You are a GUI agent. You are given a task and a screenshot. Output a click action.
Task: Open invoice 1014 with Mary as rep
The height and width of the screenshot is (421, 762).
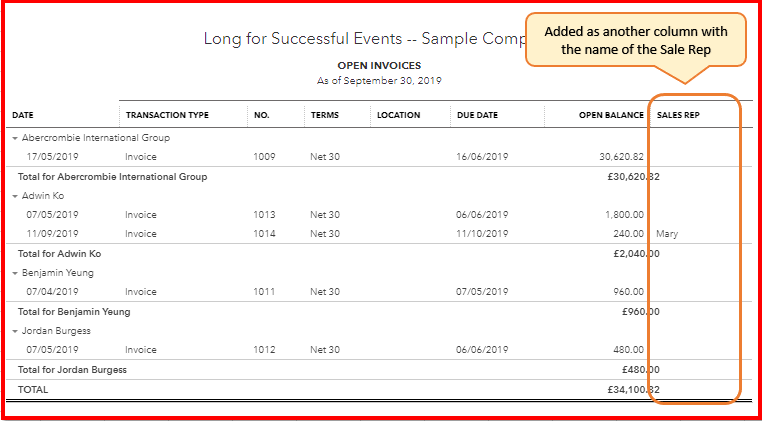tap(263, 234)
